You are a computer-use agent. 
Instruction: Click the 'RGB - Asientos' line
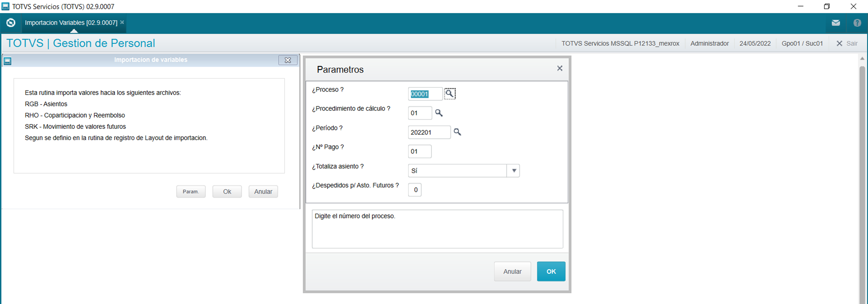tap(46, 104)
